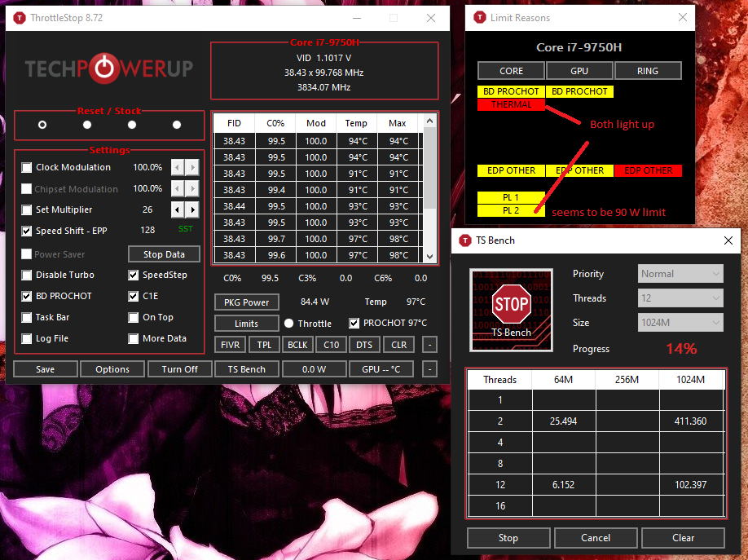Click the DTS button
Image resolution: width=748 pixels, height=560 pixels.
click(364, 345)
